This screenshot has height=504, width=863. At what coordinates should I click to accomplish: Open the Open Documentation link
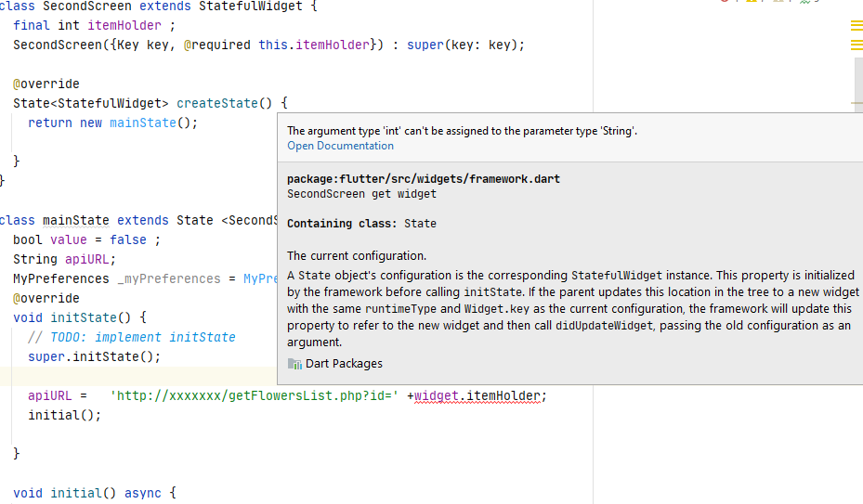click(x=340, y=146)
